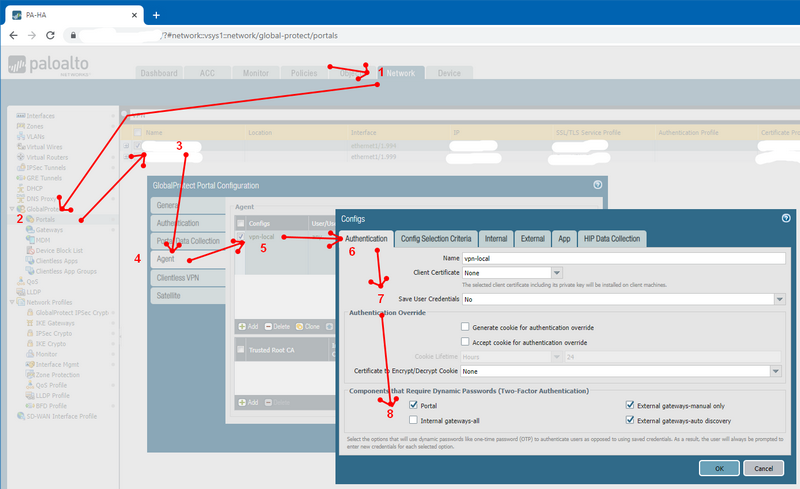Open the Device top tab
The image size is (800, 489).
449,73
